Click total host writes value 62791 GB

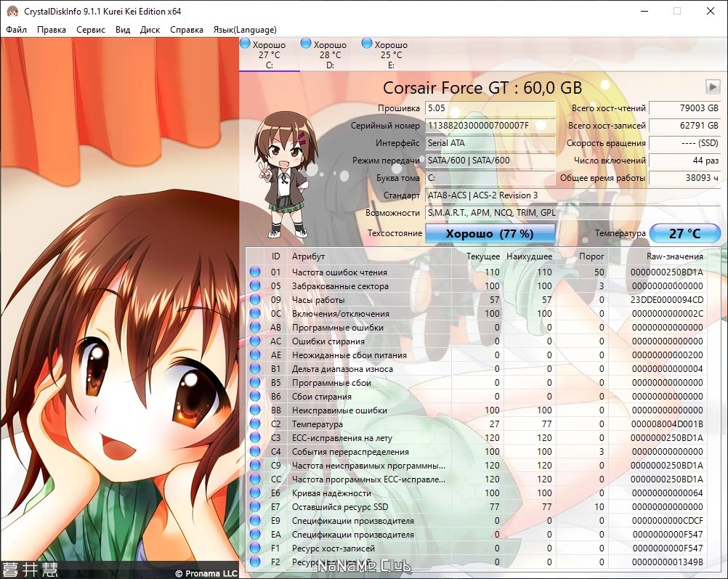684,126
